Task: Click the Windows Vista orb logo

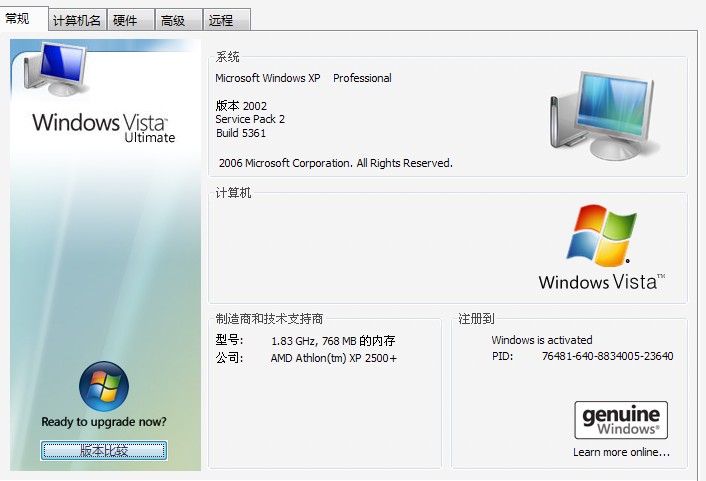Action: tap(104, 386)
